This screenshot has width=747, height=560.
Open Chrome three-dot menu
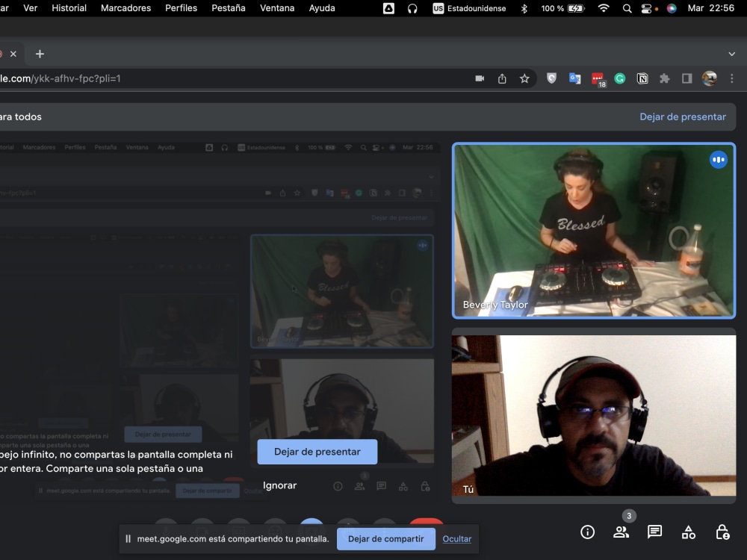[732, 78]
